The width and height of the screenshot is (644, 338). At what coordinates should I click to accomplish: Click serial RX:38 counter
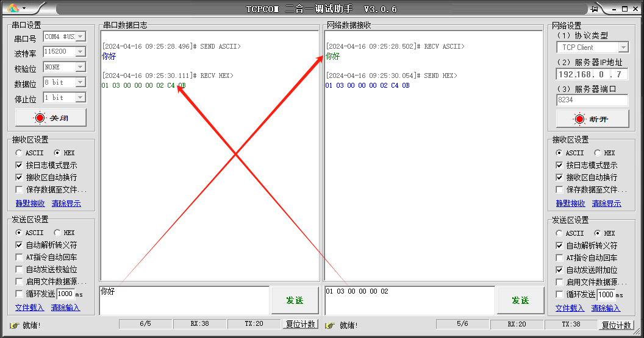coord(199,324)
